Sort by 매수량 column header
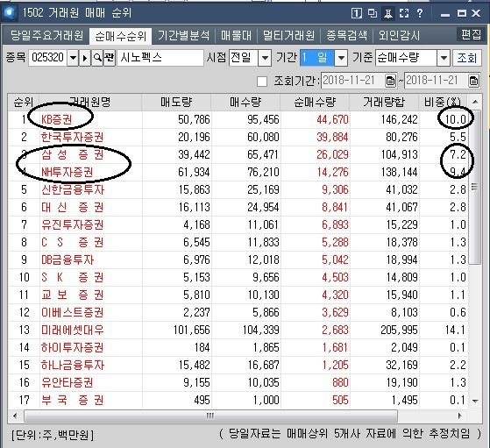Screen dimensions: 490x448 [x=245, y=102]
